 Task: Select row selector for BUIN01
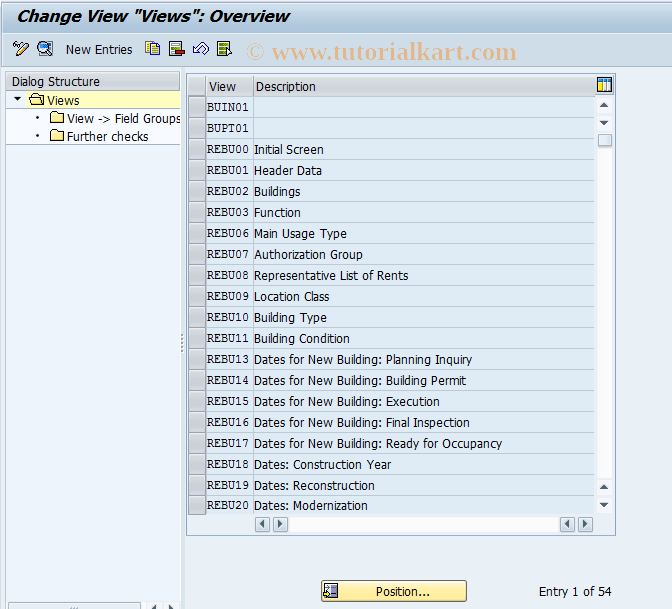point(197,107)
